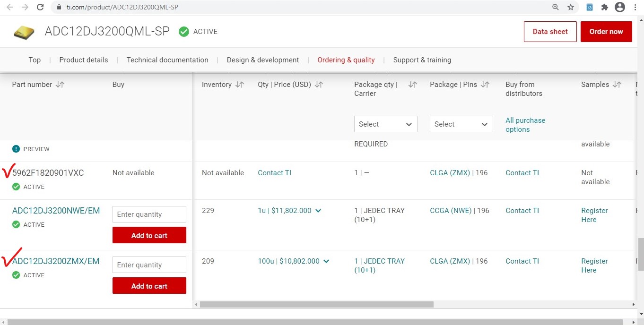Open Technical documentation tab
This screenshot has height=325, width=644.
click(167, 60)
